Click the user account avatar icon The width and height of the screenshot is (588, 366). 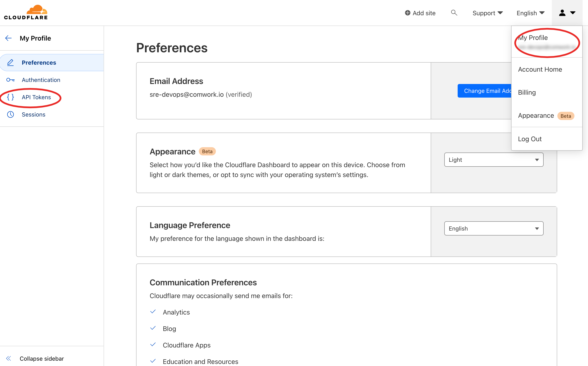click(562, 13)
